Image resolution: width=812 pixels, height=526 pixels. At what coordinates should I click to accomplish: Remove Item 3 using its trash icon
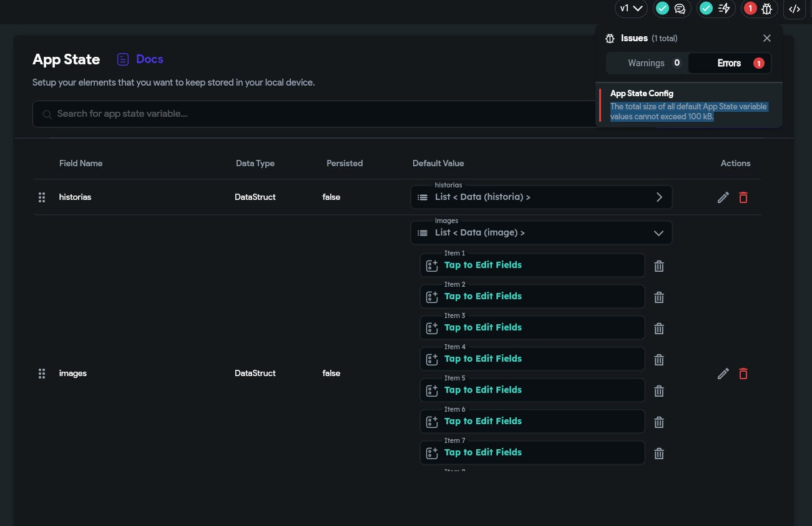pyautogui.click(x=658, y=329)
